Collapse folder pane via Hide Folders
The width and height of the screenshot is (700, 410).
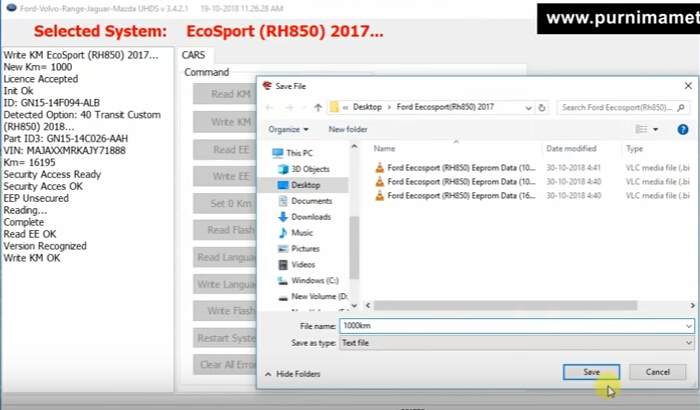pos(293,374)
